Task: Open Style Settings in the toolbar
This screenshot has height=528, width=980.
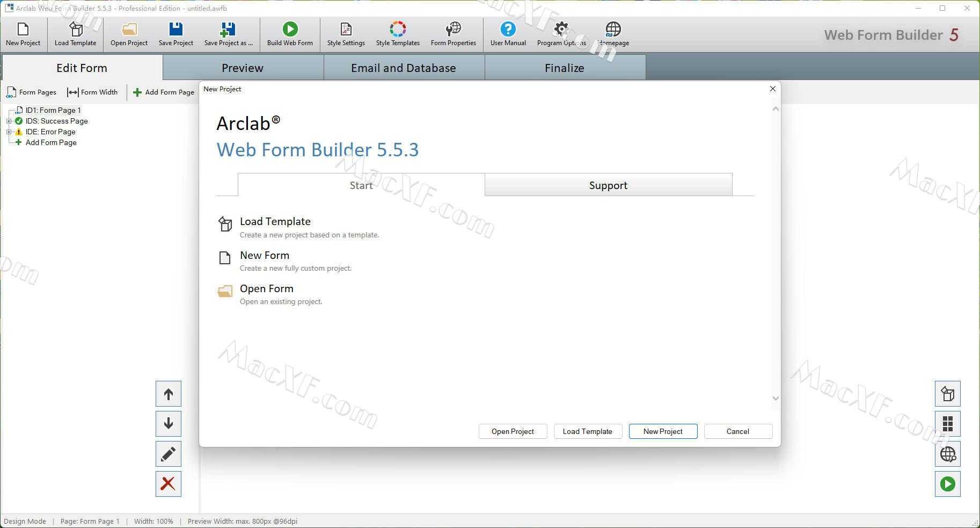Action: (x=346, y=34)
